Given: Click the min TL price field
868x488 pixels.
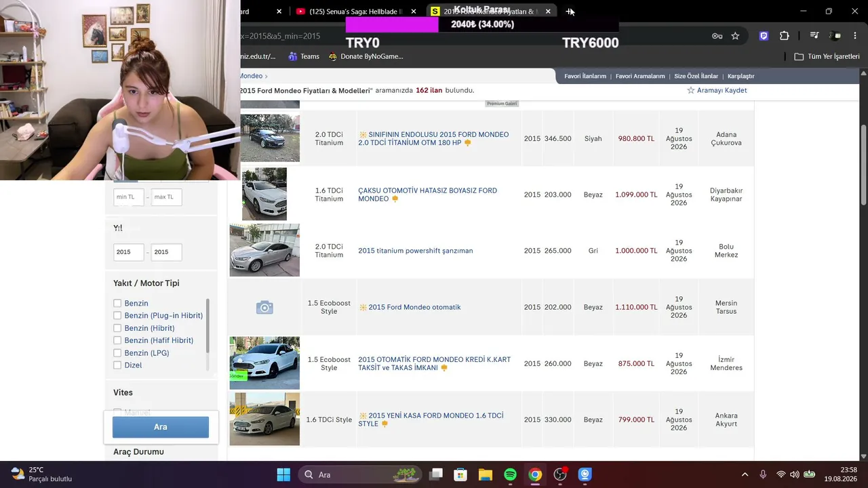Looking at the screenshot, I should click(129, 197).
